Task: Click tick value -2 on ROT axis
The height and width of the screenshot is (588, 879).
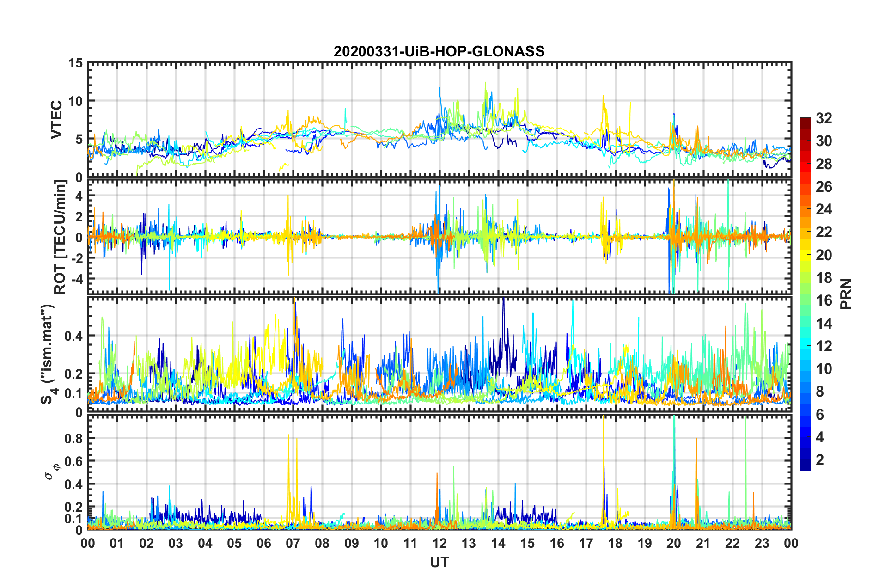Action: (77, 258)
